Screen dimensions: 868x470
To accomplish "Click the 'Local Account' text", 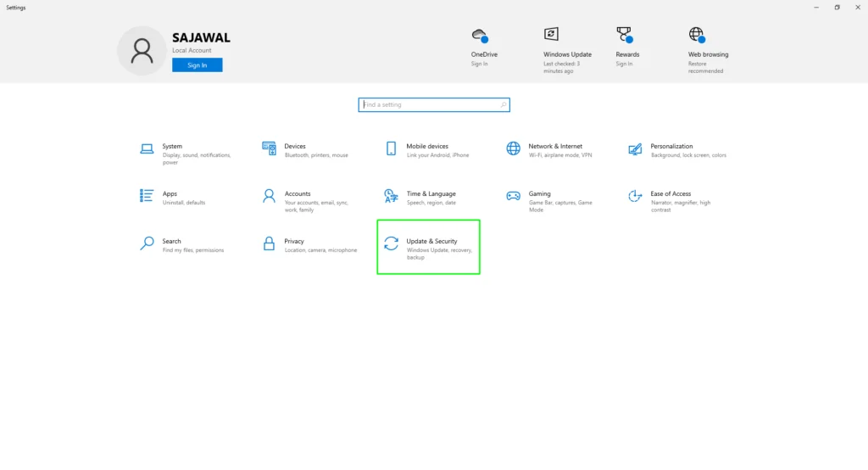I will (192, 50).
